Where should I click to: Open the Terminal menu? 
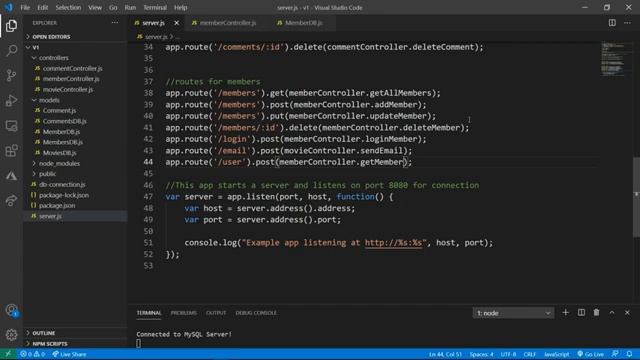pos(155,7)
